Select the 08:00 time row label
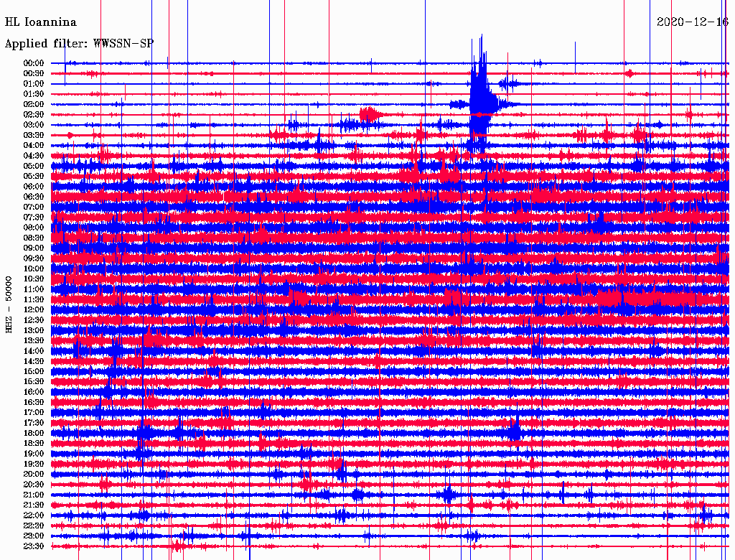This screenshot has width=735, height=560. tap(34, 228)
